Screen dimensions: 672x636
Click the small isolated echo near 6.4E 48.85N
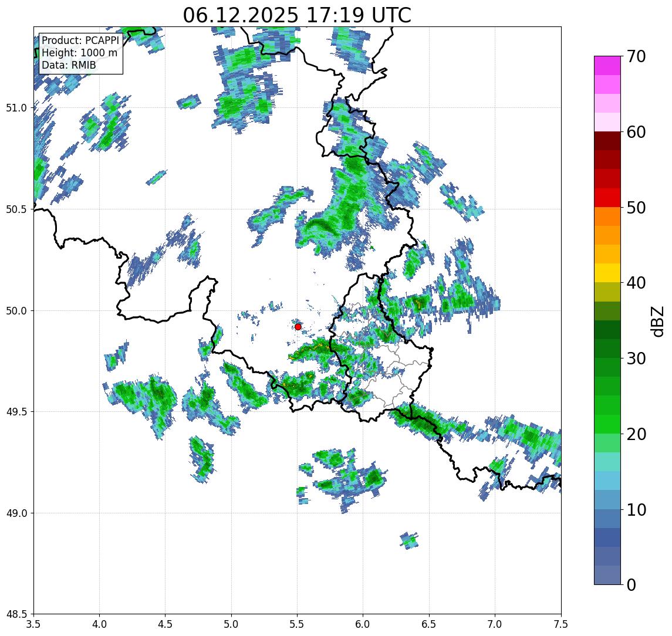click(x=409, y=541)
